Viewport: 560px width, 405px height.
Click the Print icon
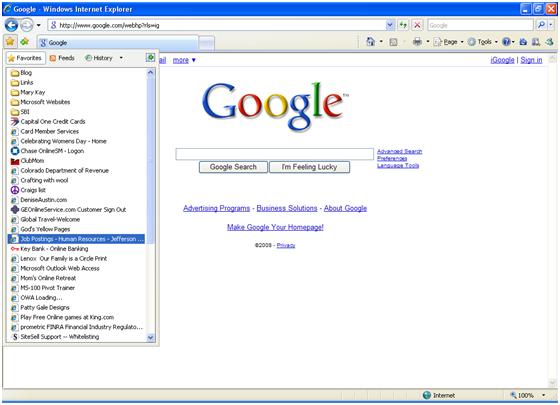[417, 42]
